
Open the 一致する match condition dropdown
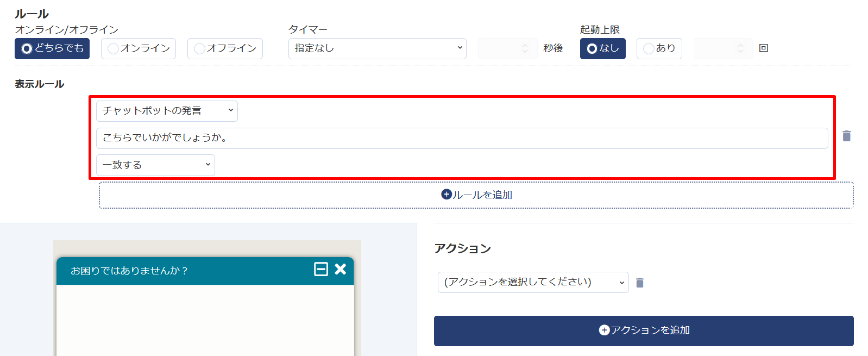pyautogui.click(x=155, y=165)
